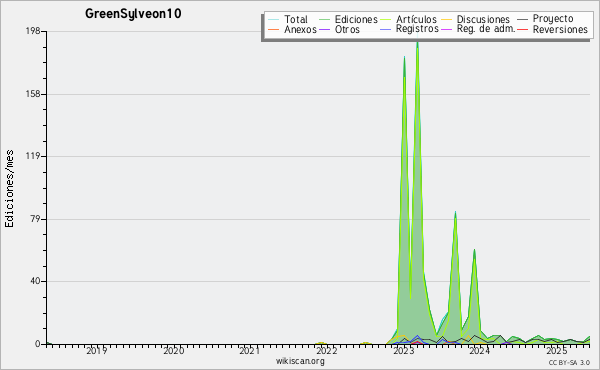Screen dimensions: 600x370
Task: Click the purple Otros legend line swatch
Action: tap(324, 29)
